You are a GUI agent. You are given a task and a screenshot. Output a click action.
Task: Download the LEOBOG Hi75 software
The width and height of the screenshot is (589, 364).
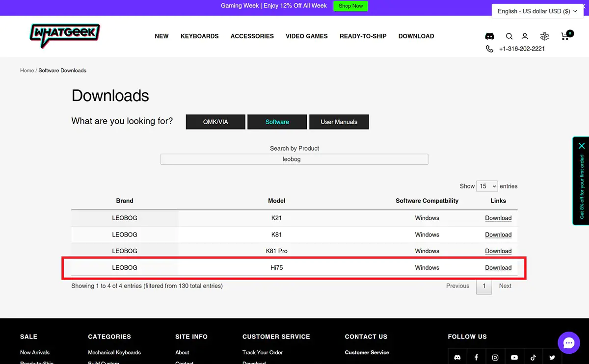[x=498, y=268]
